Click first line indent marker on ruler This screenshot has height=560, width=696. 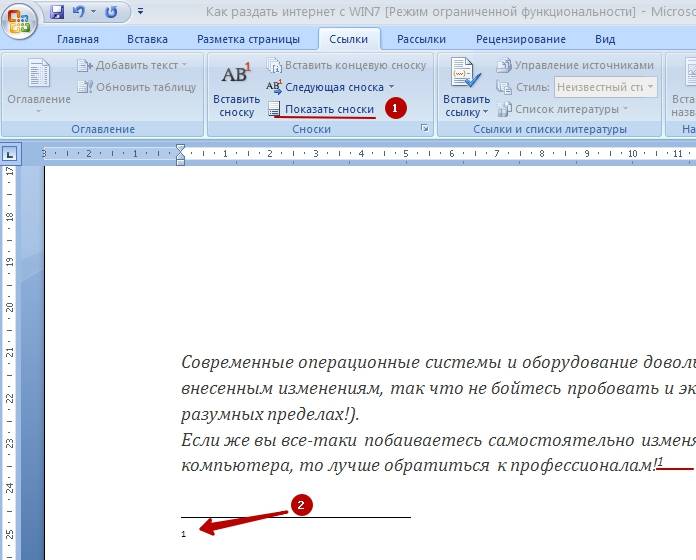point(180,149)
